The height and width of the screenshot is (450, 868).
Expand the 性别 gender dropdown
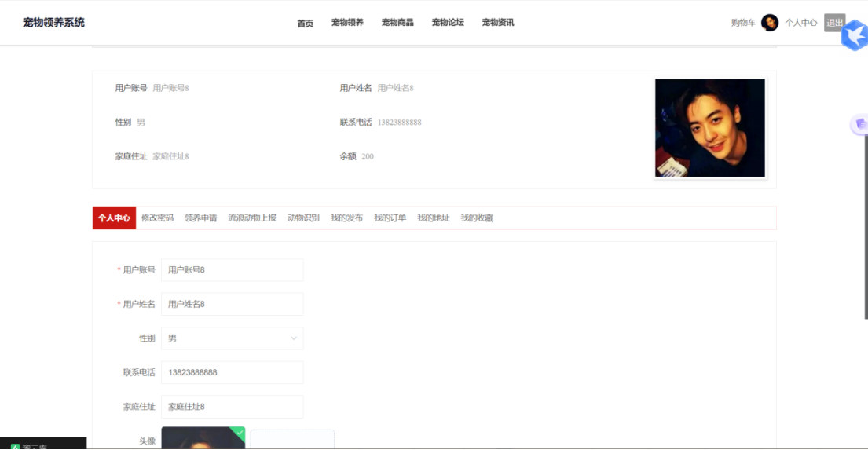[232, 338]
